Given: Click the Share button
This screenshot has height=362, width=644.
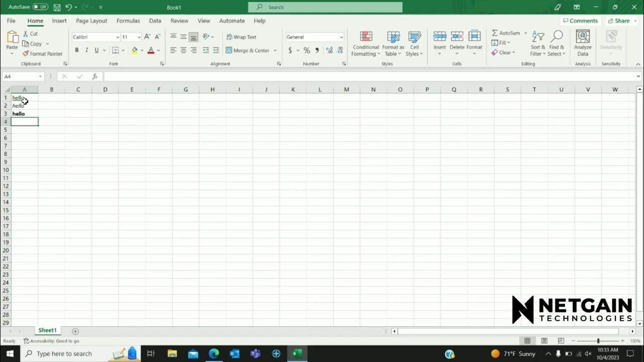Looking at the screenshot, I should pos(620,21).
